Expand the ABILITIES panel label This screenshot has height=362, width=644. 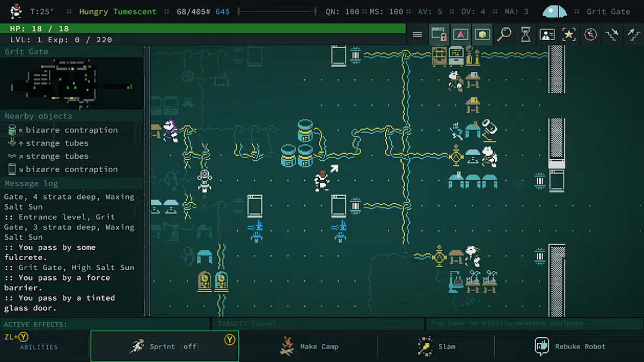pos(39,347)
